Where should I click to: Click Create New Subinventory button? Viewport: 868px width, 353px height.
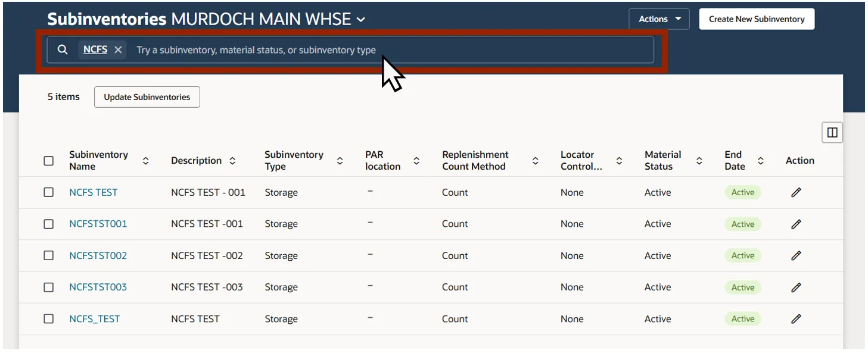click(x=757, y=19)
